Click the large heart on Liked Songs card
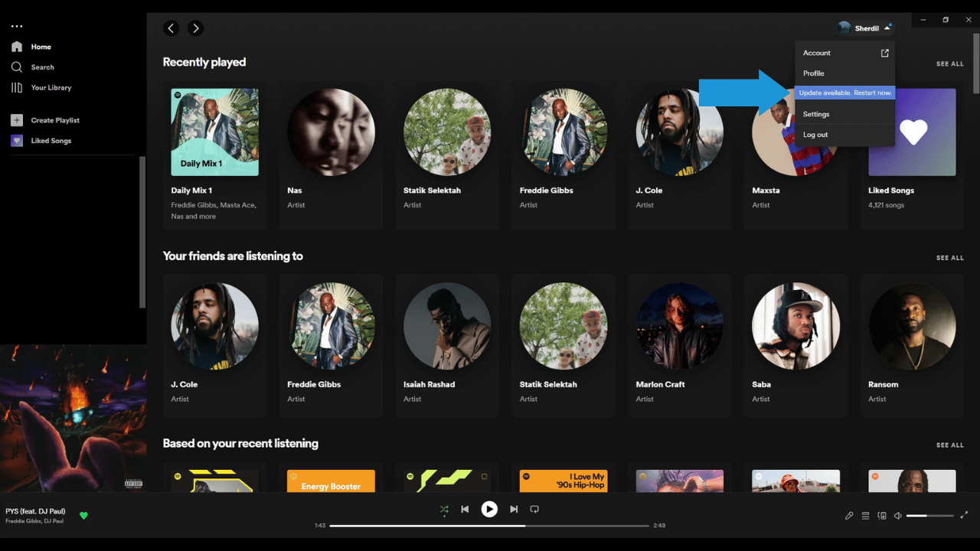980x551 pixels. (913, 132)
